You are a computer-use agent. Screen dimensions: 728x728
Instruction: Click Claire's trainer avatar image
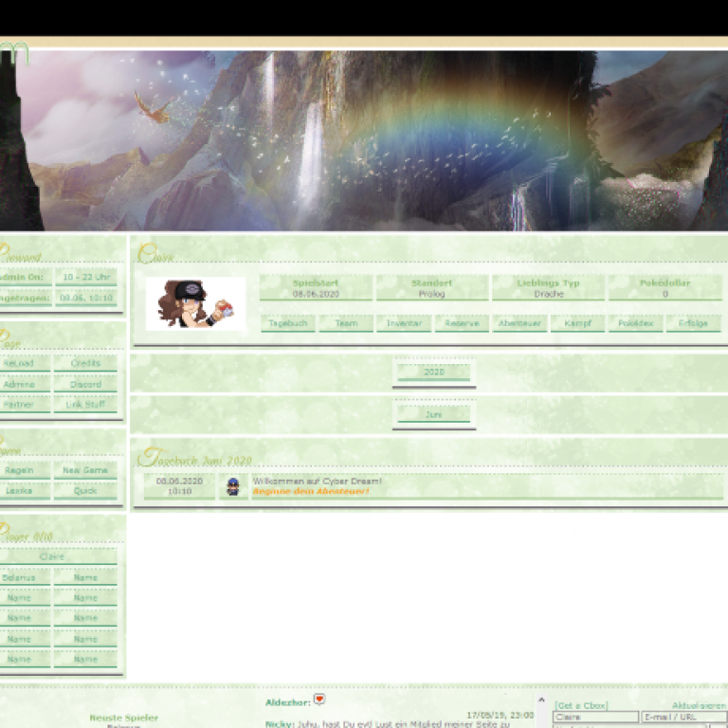pos(195,303)
